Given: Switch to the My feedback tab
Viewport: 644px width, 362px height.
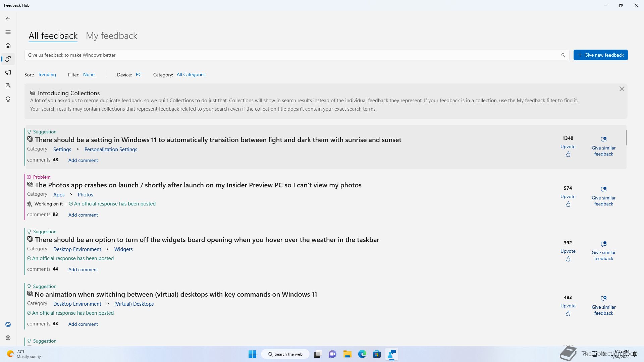Looking at the screenshot, I should [111, 36].
